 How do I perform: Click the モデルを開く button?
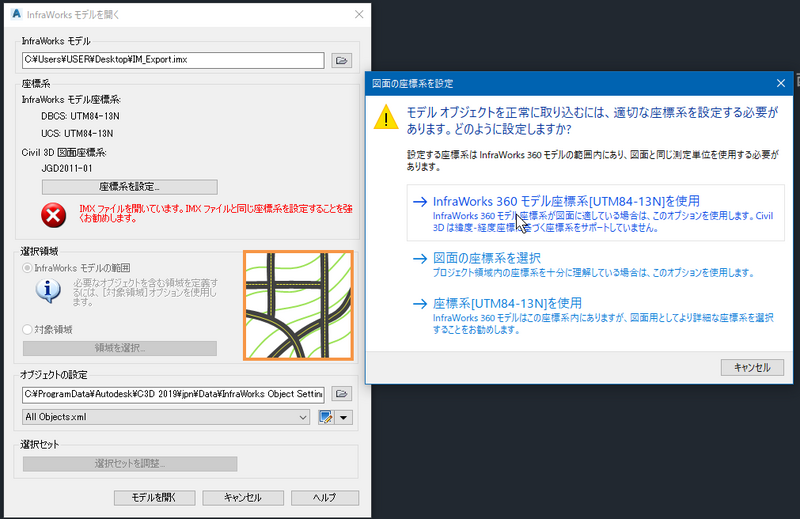[x=154, y=498]
